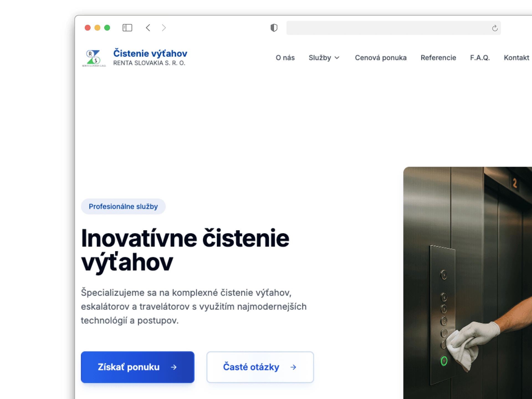
Task: Click the Časté otázky button
Action: click(260, 367)
